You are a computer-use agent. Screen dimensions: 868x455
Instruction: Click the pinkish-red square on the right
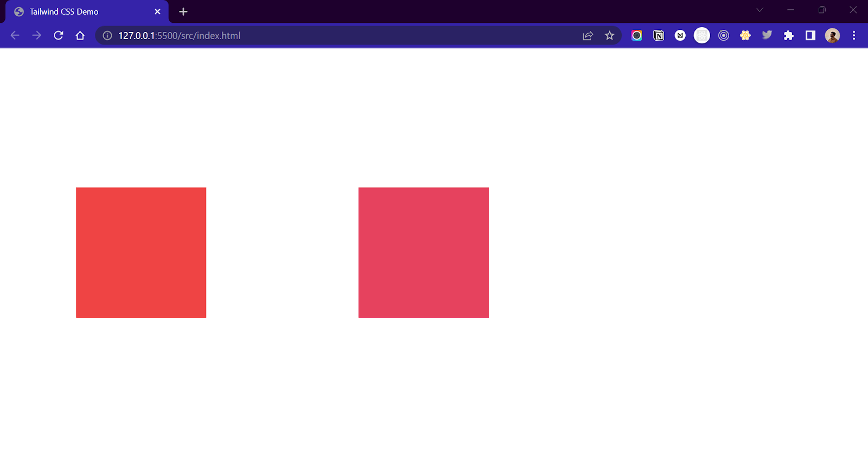pyautogui.click(x=424, y=252)
